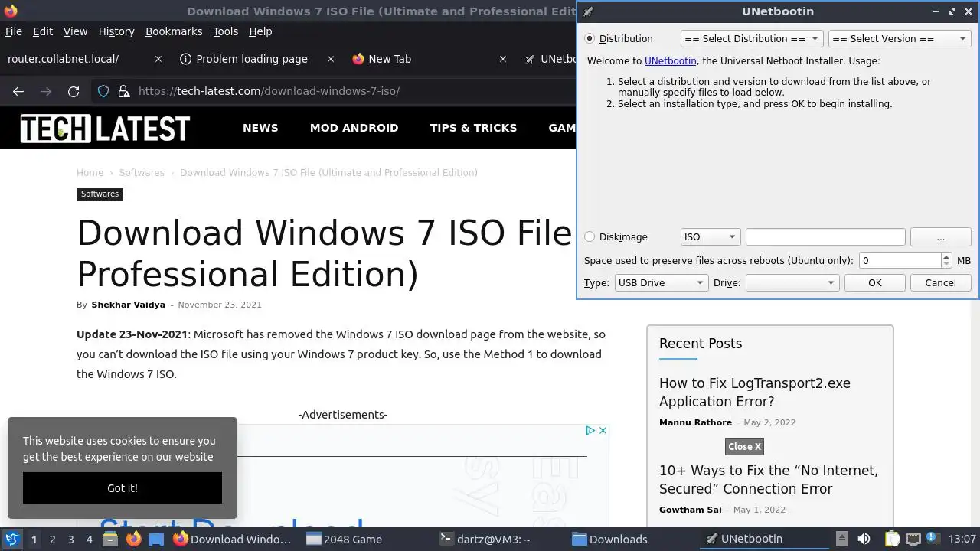Open Firefox Tools menu

click(226, 31)
